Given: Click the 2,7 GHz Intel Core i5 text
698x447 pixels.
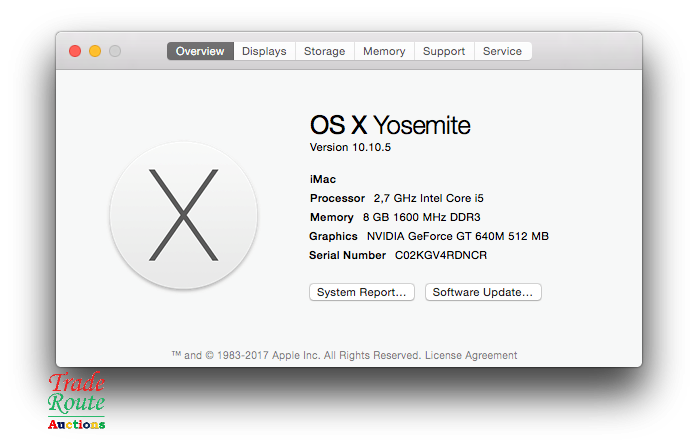Looking at the screenshot, I should (x=428, y=198).
